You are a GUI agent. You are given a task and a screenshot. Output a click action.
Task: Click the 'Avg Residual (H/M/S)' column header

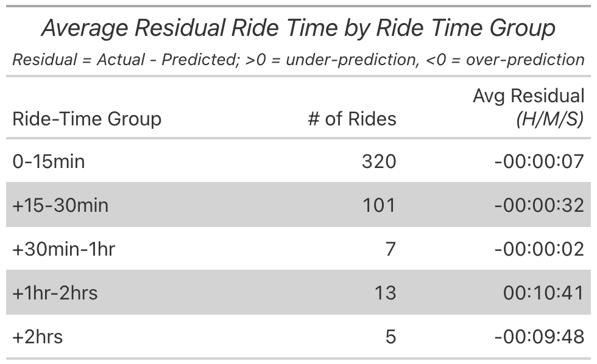pyautogui.click(x=528, y=107)
